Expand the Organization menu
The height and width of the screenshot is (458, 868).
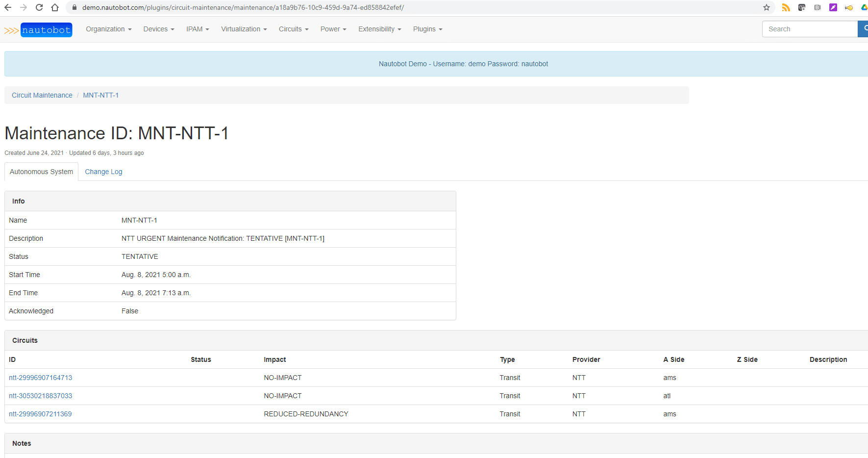point(109,29)
